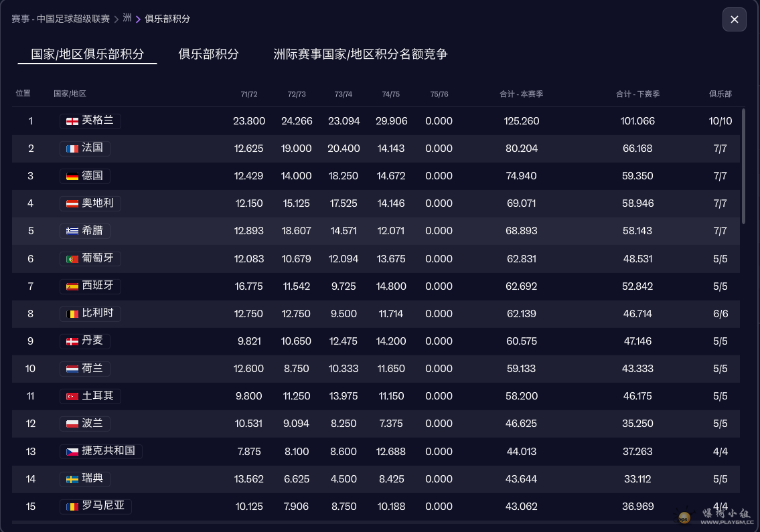
Task: Select the 国家/地区俱乐部积分 tab
Action: (87, 54)
